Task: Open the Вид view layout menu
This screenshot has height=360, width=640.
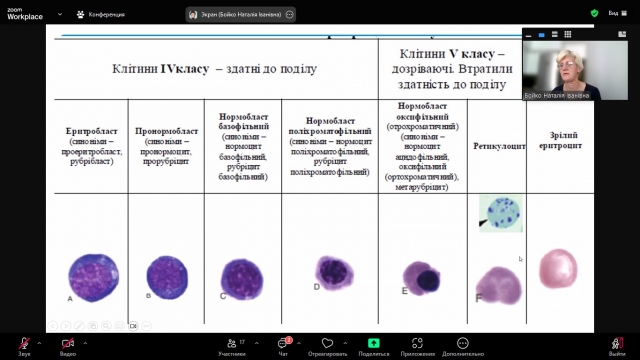Action: tap(617, 13)
